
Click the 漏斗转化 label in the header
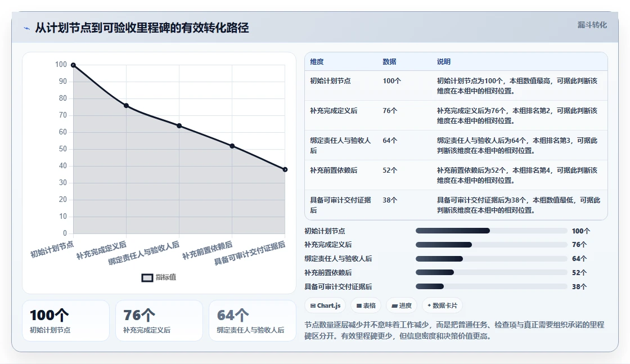(x=592, y=25)
